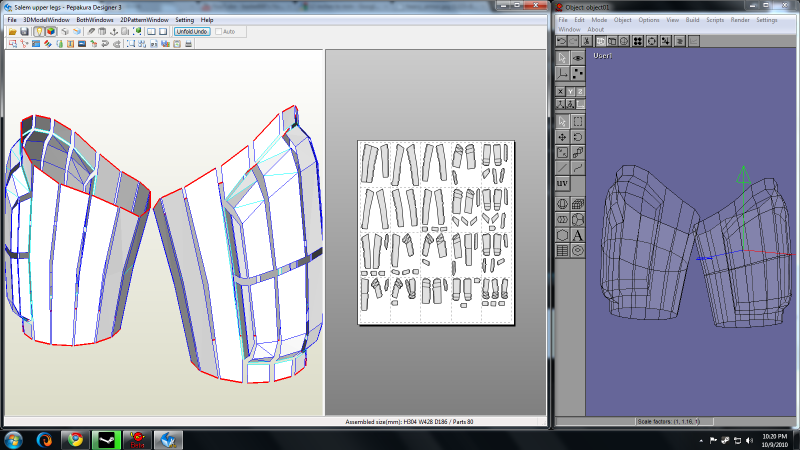This screenshot has height=450, width=800.
Task: Open the Scripts menu
Action: [715, 20]
